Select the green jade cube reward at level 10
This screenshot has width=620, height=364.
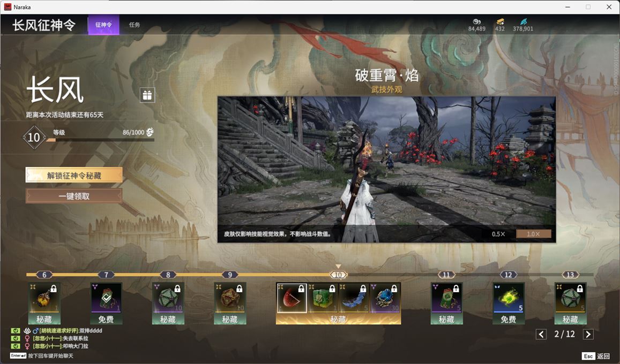tap(323, 298)
